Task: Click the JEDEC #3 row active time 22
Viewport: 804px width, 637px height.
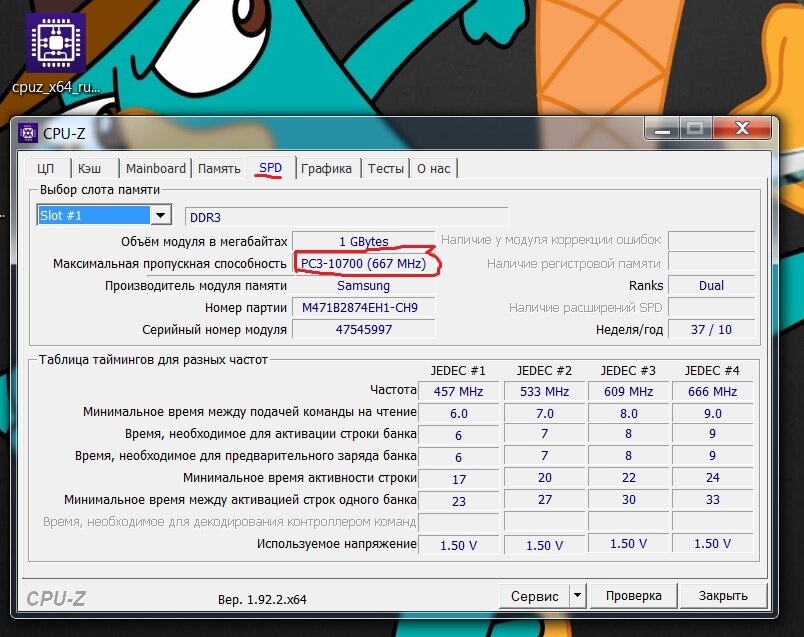Action: coord(629,477)
